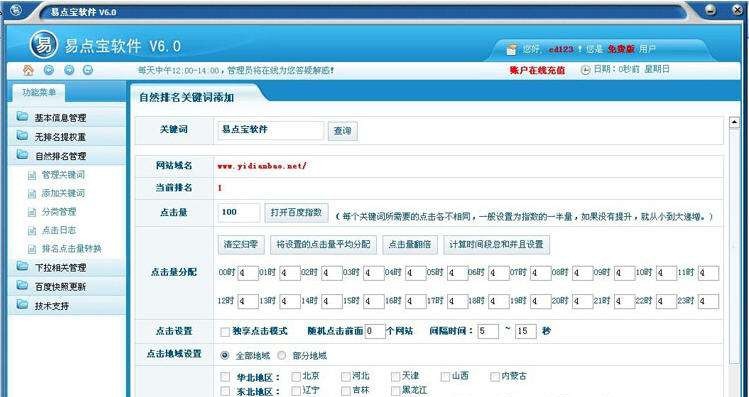Go to the home page icon
Viewport: 749px width, 397px height.
tap(29, 71)
